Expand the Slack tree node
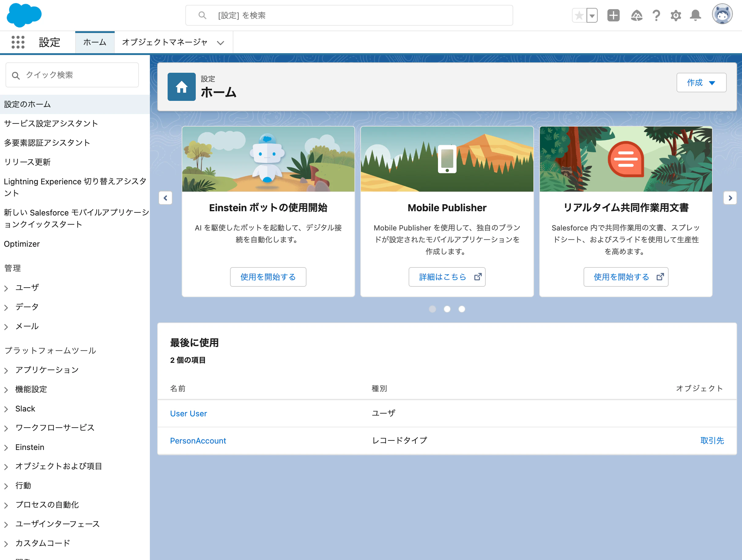742x560 pixels. click(x=6, y=409)
